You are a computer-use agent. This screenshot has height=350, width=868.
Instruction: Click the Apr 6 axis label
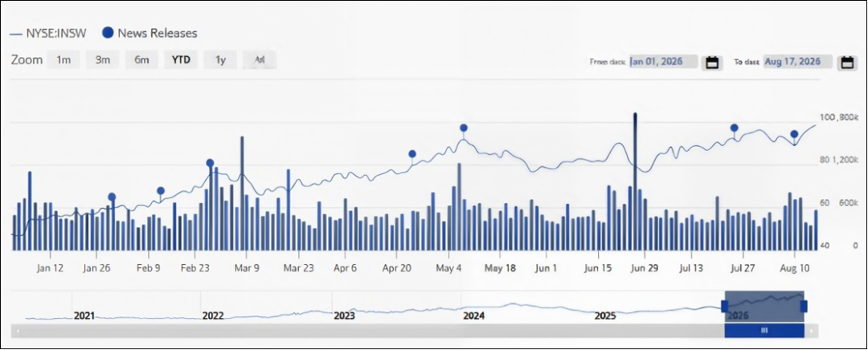click(x=344, y=268)
